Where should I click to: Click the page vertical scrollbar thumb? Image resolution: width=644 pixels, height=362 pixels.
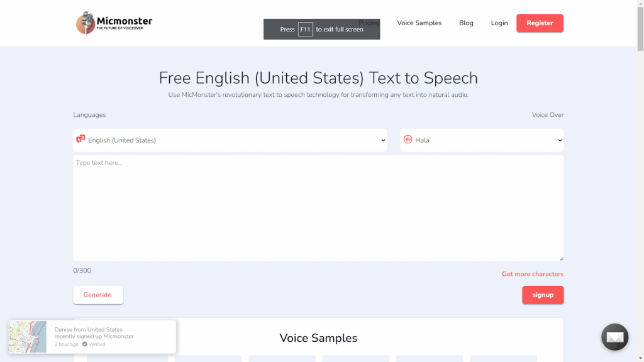(x=640, y=29)
